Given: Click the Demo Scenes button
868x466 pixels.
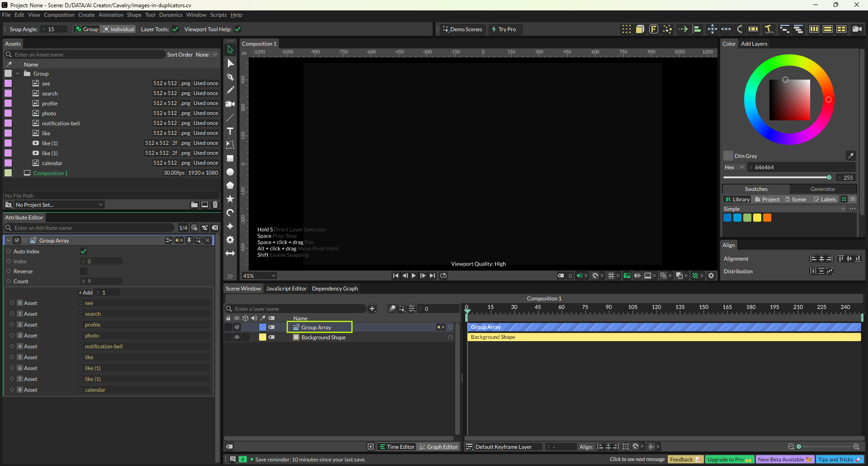Looking at the screenshot, I should coord(462,29).
